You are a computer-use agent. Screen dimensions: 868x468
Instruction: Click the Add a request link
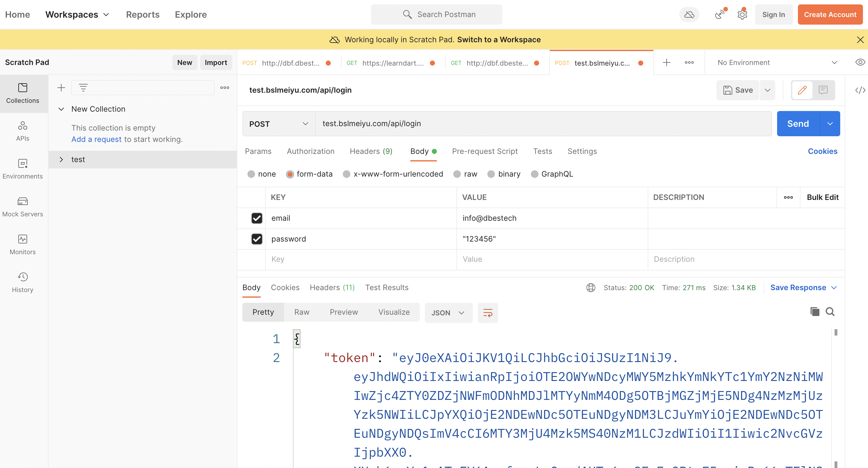point(96,139)
